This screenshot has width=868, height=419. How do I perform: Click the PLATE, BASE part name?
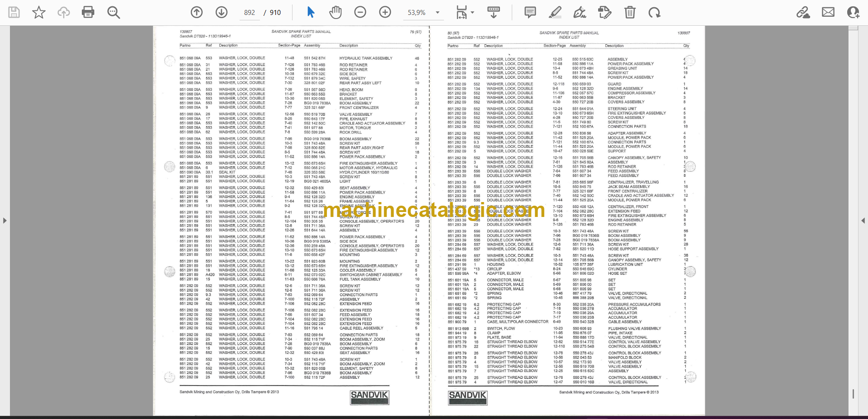point(499,338)
